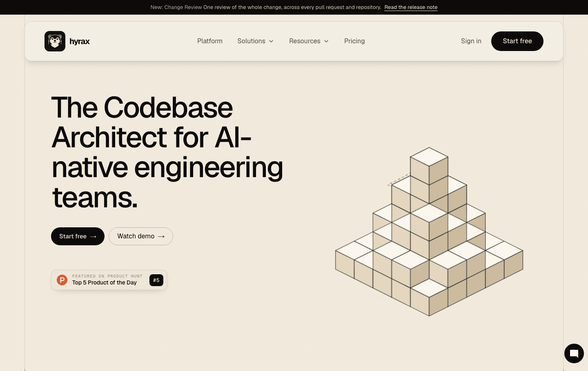The height and width of the screenshot is (371, 588).
Task: Click the Top 5 Product of the Day text
Action: (x=105, y=282)
